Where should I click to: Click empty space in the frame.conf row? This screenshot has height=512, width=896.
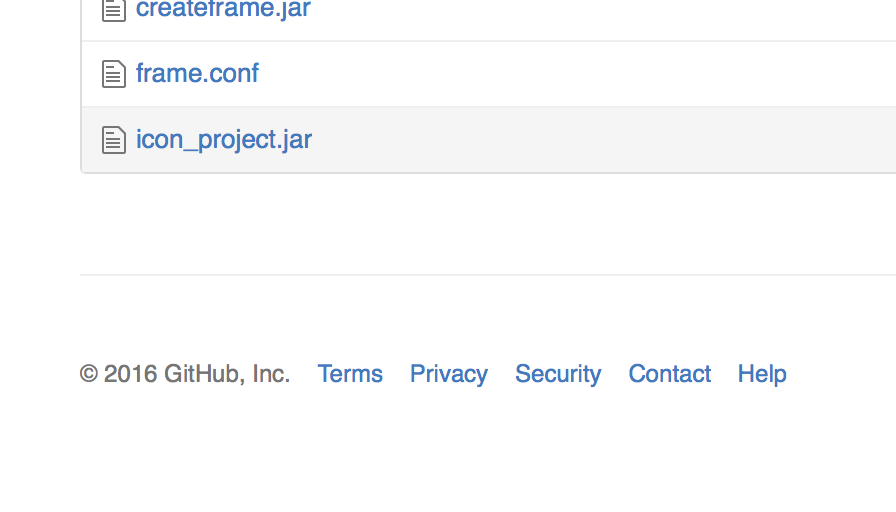tap(580, 74)
